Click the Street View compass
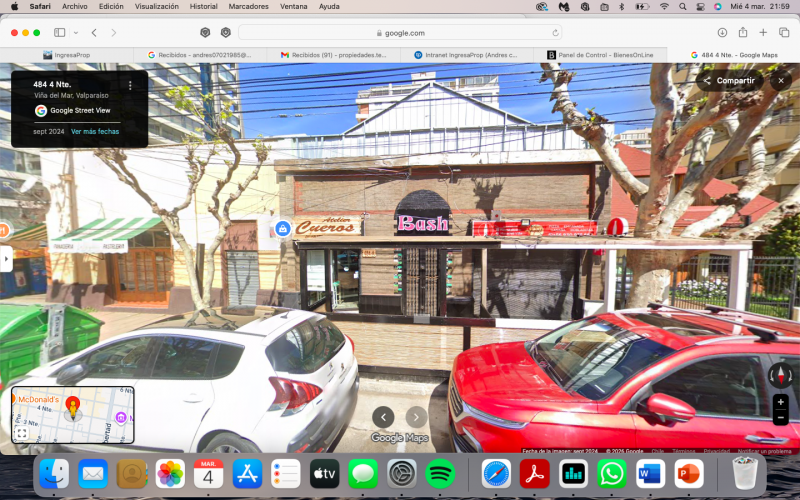 pyautogui.click(x=780, y=374)
